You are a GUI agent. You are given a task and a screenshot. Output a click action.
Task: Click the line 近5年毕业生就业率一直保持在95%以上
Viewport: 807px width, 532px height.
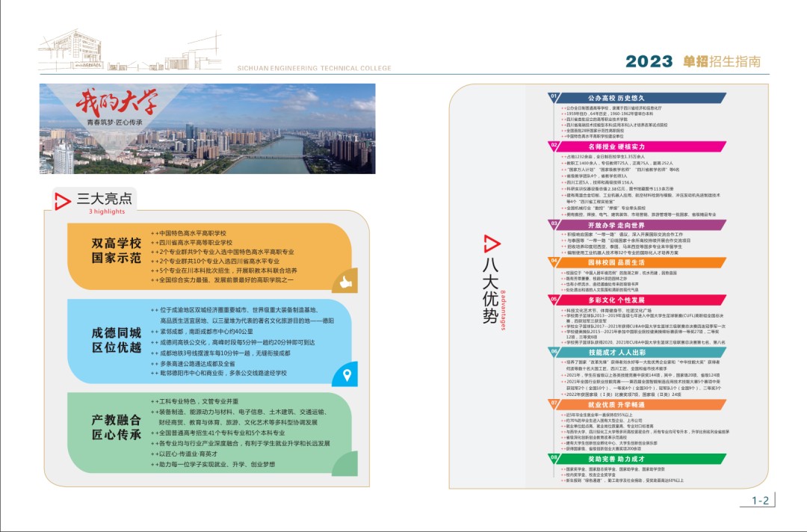[x=597, y=415]
